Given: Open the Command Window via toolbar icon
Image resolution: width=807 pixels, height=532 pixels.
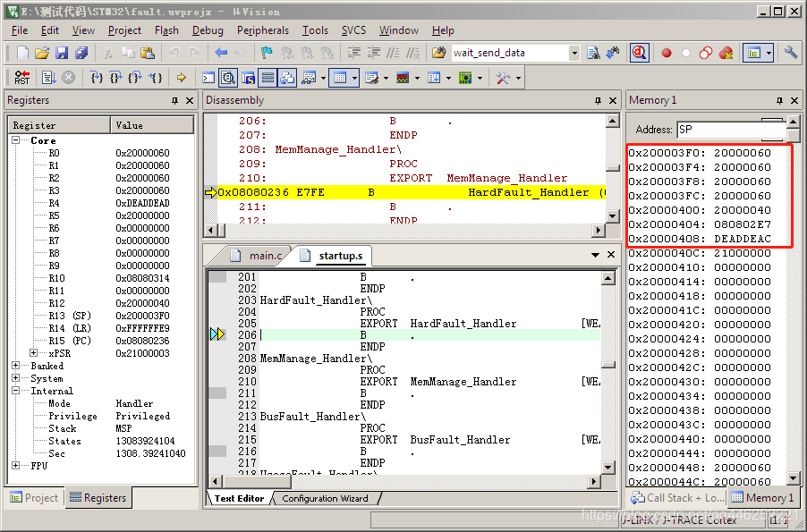Looking at the screenshot, I should 208,78.
